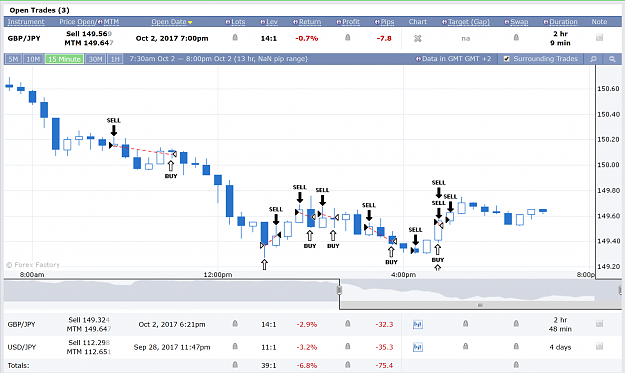Click the -75.4 total pips value
The width and height of the screenshot is (625, 373).
384,365
